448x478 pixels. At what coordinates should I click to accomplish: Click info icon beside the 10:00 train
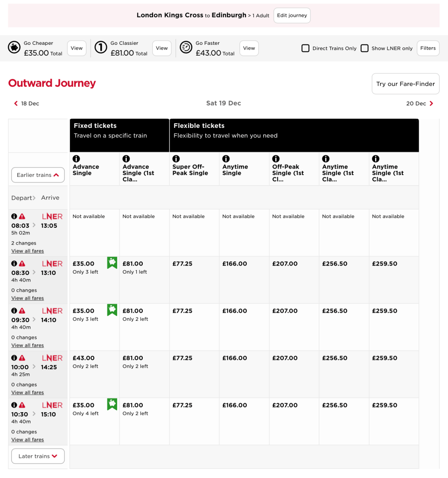pos(14,358)
